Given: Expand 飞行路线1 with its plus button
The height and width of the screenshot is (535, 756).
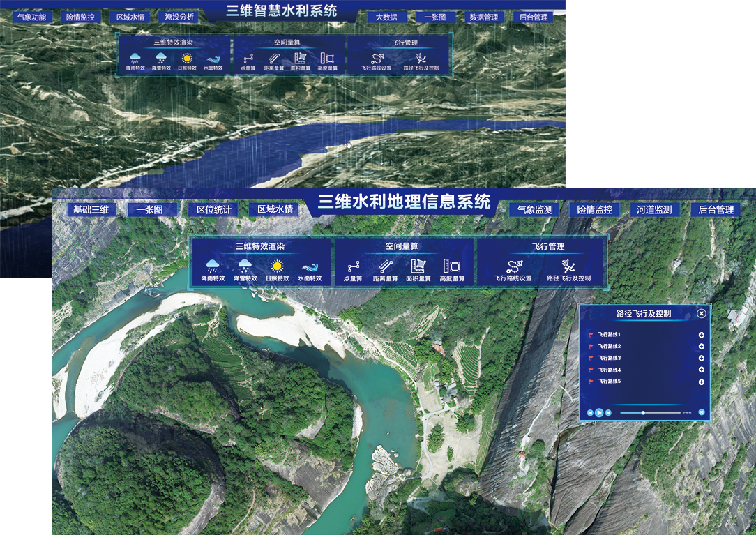Looking at the screenshot, I should [x=702, y=335].
